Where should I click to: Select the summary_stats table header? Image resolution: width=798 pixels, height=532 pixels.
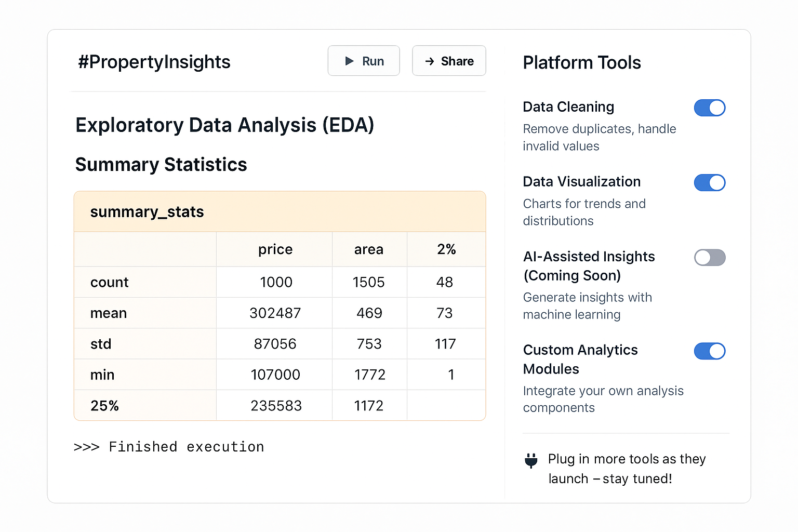147,211
